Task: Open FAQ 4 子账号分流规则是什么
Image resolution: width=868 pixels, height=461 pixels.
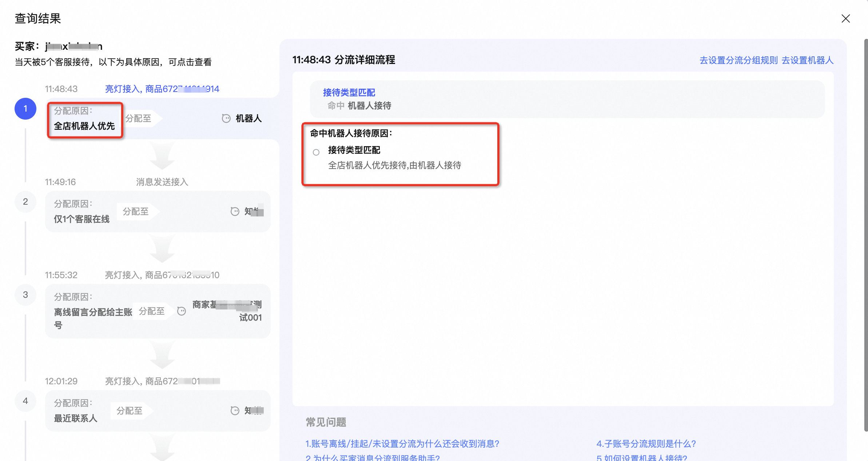Action: 646,444
